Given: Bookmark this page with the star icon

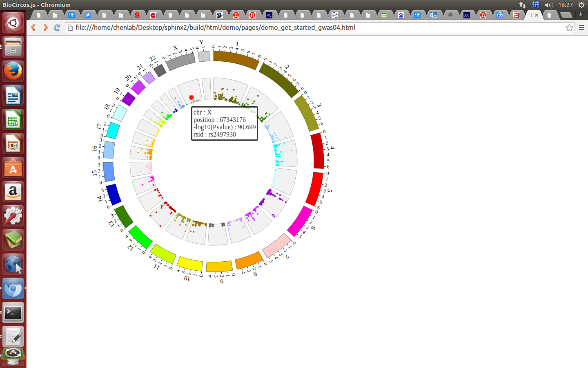Looking at the screenshot, I should click(569, 27).
